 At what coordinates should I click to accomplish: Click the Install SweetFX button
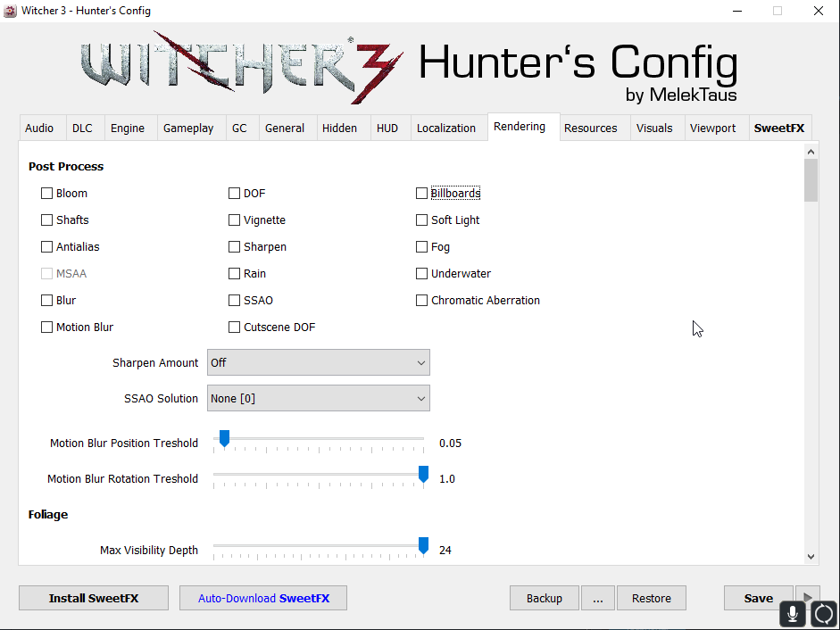click(x=94, y=598)
